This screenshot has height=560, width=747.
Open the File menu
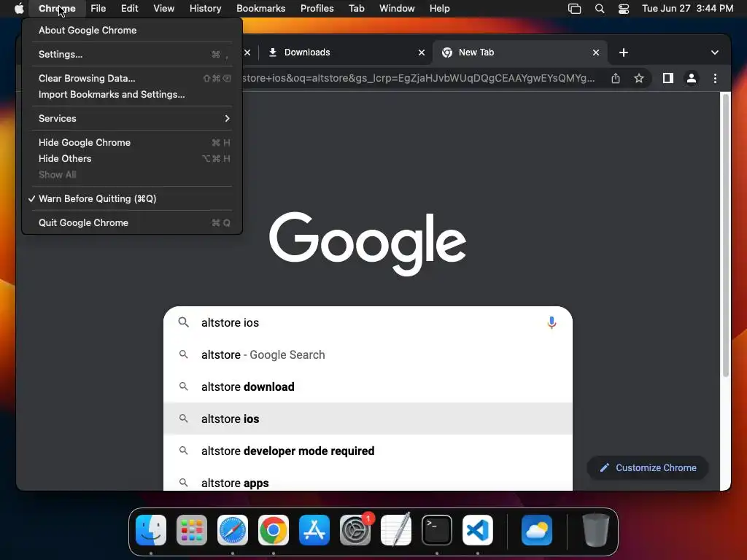(x=98, y=9)
